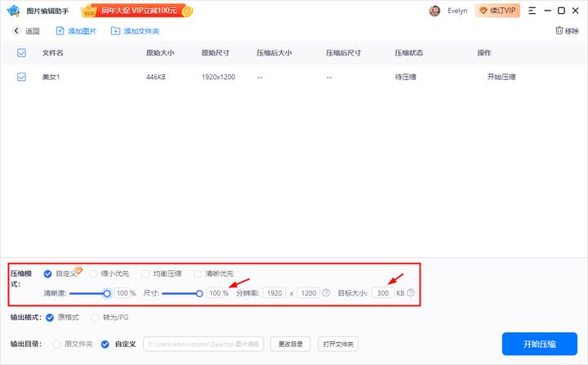Click the file name 美女1
588x365 pixels.
click(51, 77)
